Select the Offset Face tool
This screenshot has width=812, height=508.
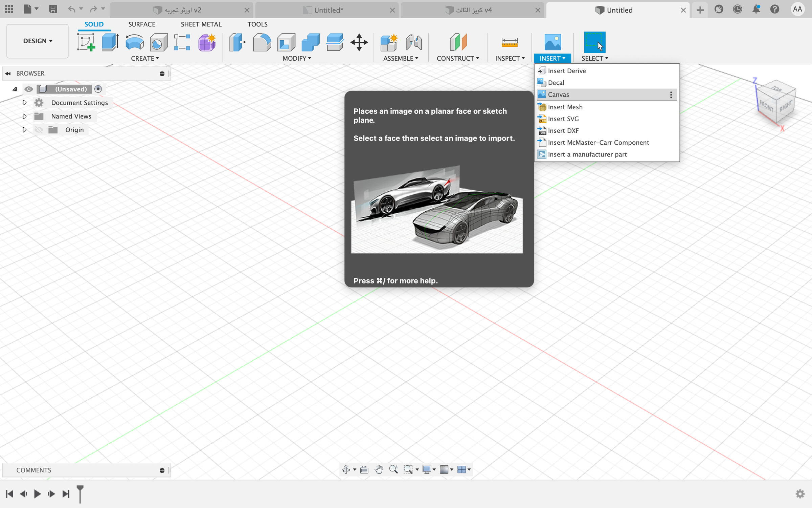point(335,42)
